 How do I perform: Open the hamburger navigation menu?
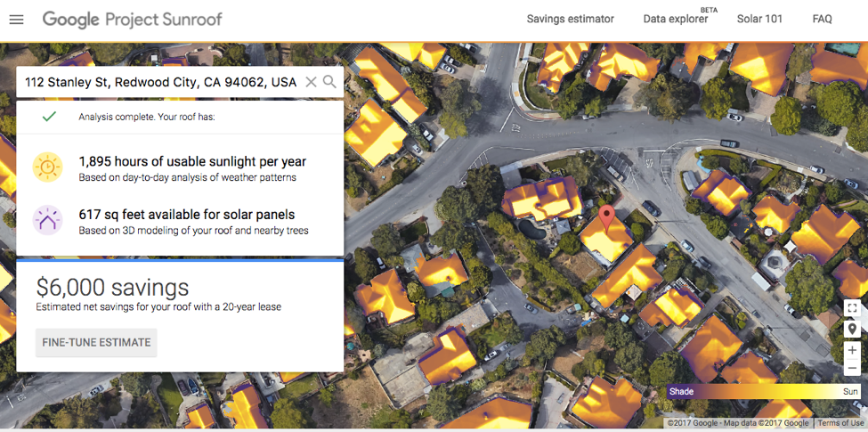coord(16,20)
